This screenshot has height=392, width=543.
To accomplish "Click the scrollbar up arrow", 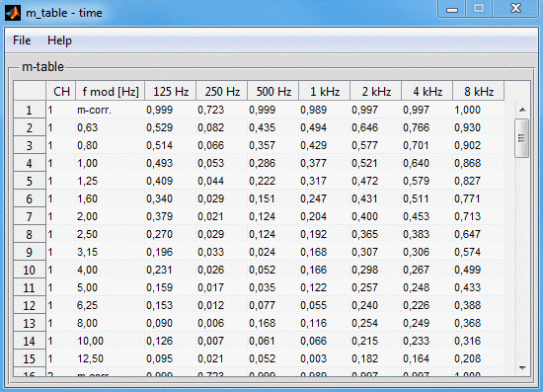I will click(x=522, y=110).
